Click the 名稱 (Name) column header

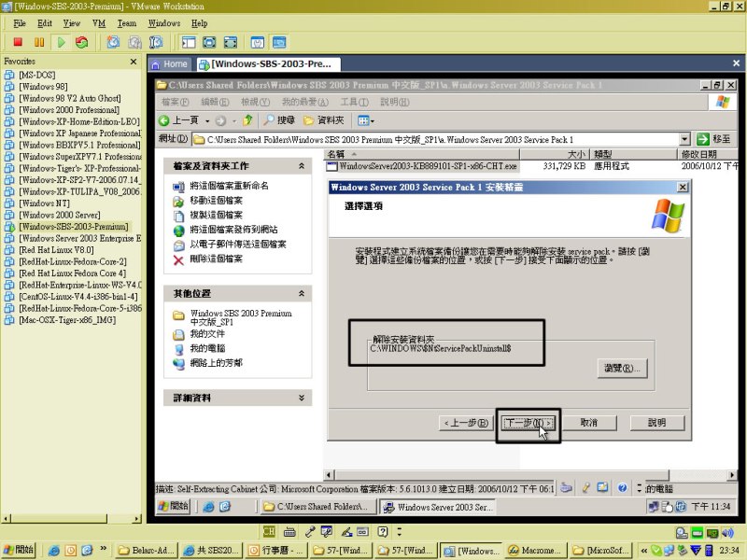422,154
